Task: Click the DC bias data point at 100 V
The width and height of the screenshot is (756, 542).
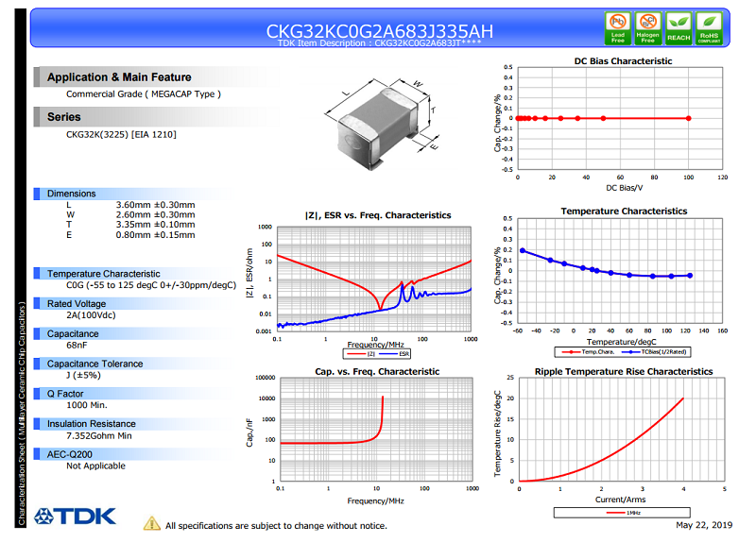Action: click(x=689, y=118)
